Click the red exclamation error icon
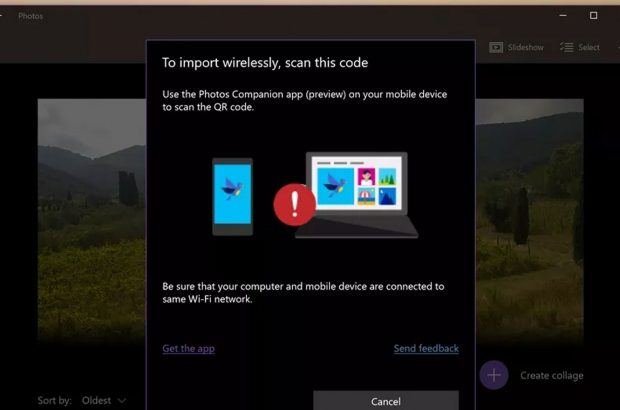This screenshot has width=620, height=410. point(294,206)
